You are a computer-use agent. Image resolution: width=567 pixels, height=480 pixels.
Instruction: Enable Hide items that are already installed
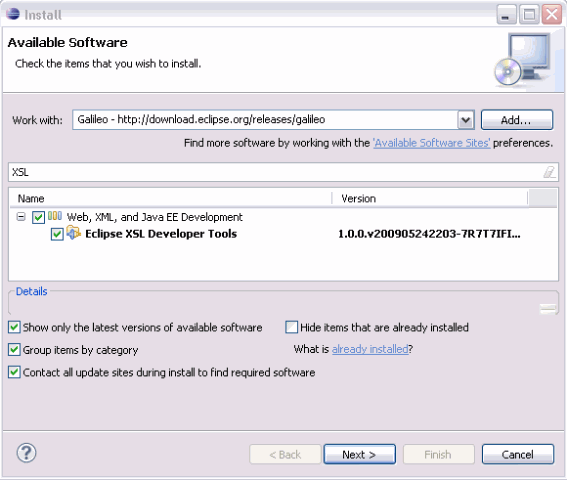[291, 327]
